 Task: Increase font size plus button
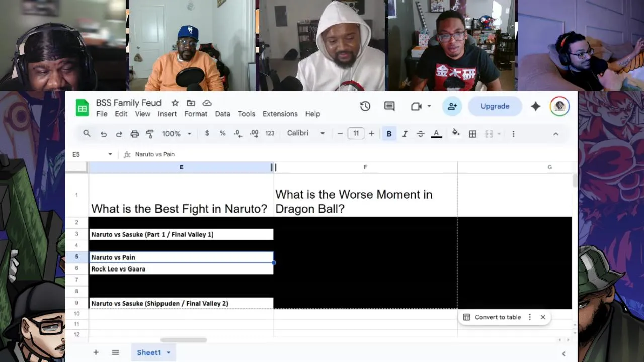pos(371,133)
